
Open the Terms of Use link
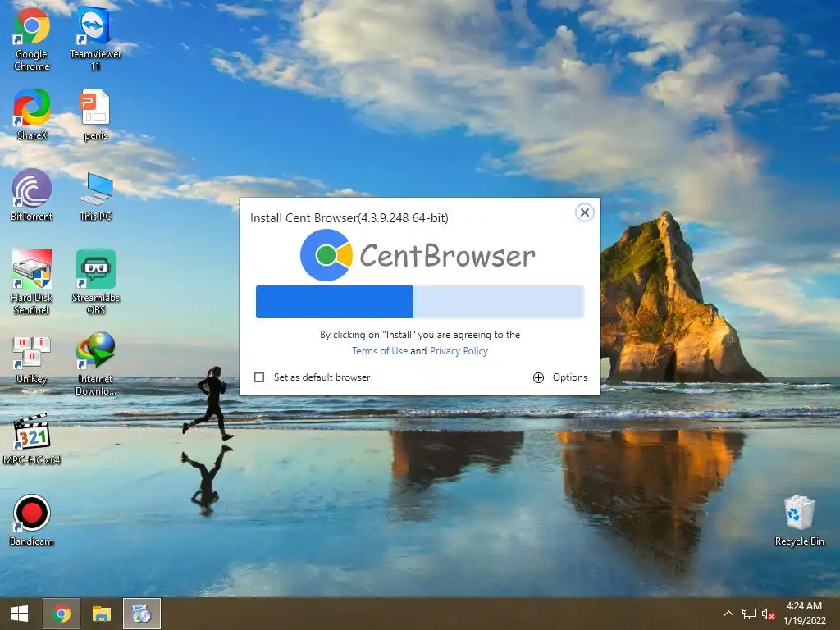pos(379,351)
